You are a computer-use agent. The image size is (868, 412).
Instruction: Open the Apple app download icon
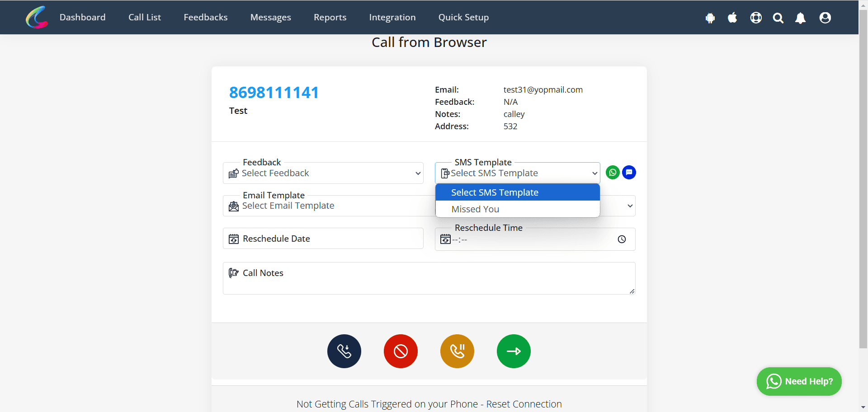coord(732,18)
